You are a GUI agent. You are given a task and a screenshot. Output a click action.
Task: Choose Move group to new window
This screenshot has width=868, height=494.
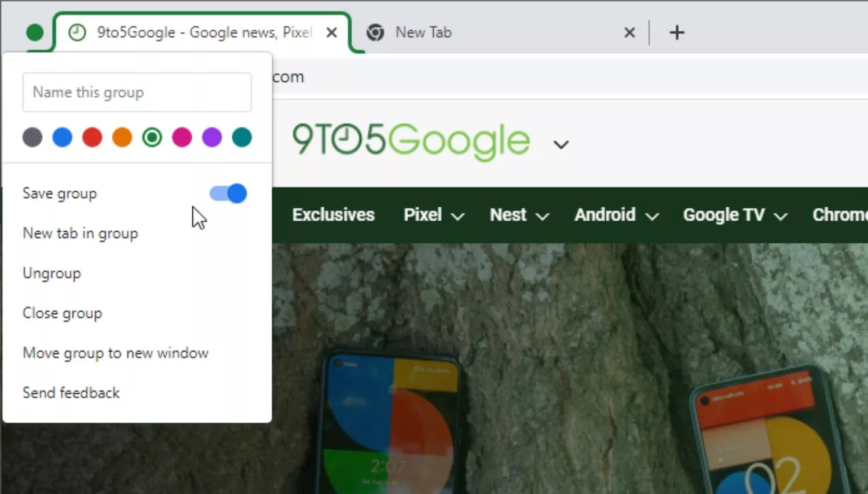tap(115, 353)
